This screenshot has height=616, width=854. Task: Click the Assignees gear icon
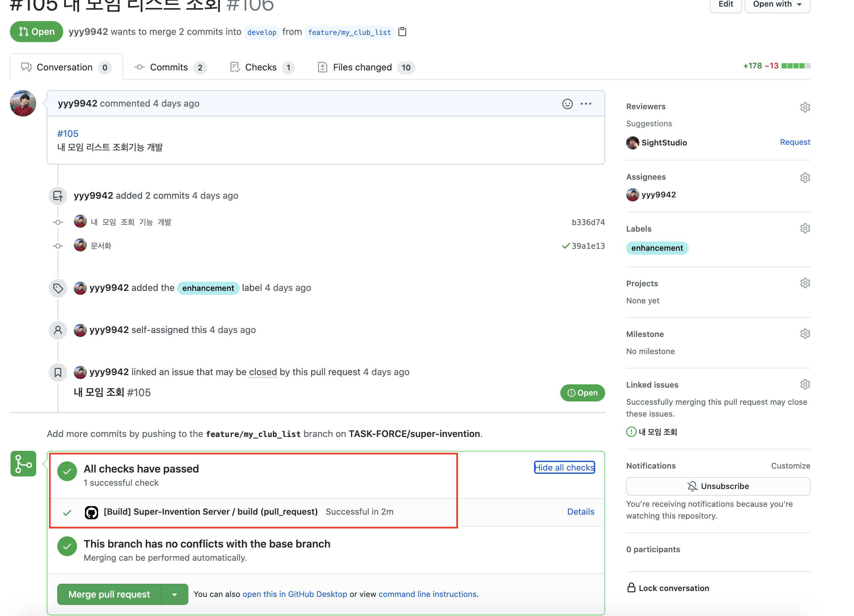[805, 177]
